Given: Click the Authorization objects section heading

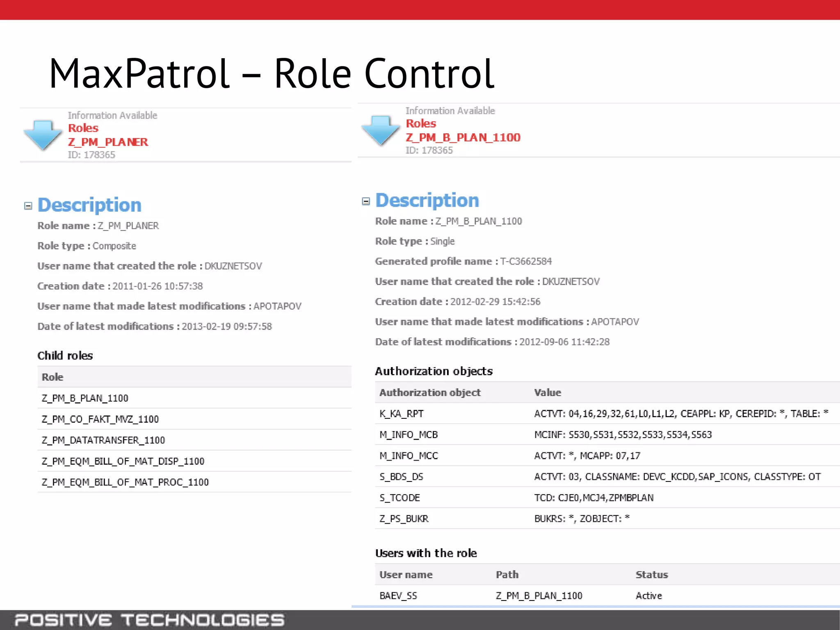Looking at the screenshot, I should point(434,371).
